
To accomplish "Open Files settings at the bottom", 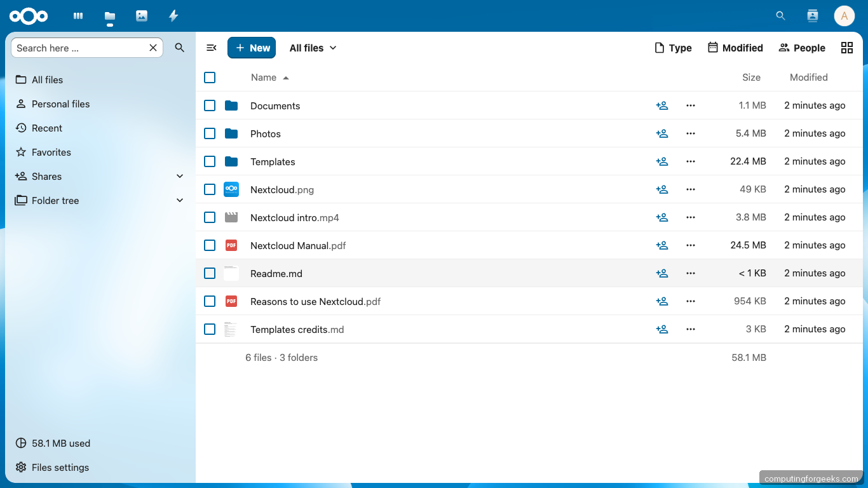I will [x=60, y=467].
